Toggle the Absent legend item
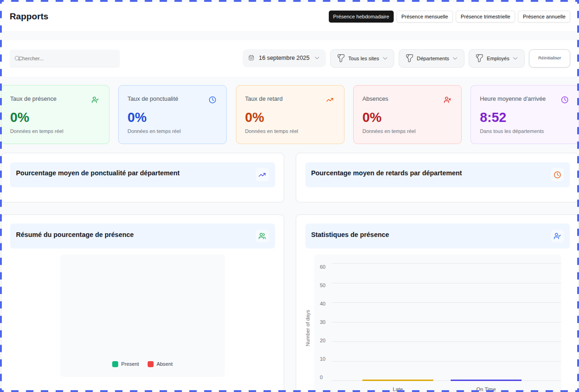Image resolution: width=579 pixels, height=392 pixels. coord(160,364)
